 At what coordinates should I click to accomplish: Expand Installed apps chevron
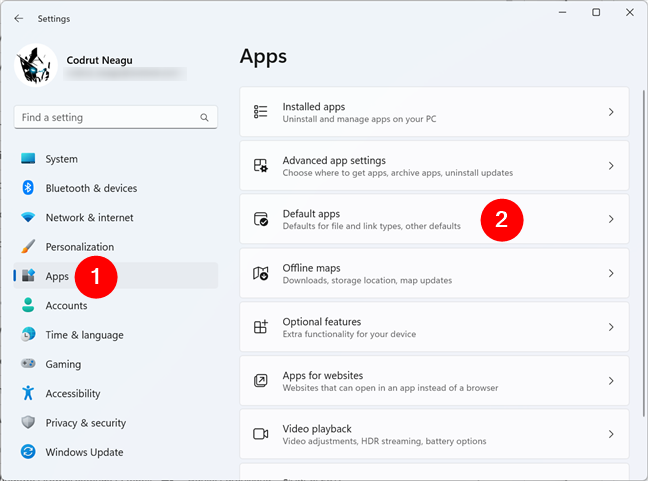(611, 112)
